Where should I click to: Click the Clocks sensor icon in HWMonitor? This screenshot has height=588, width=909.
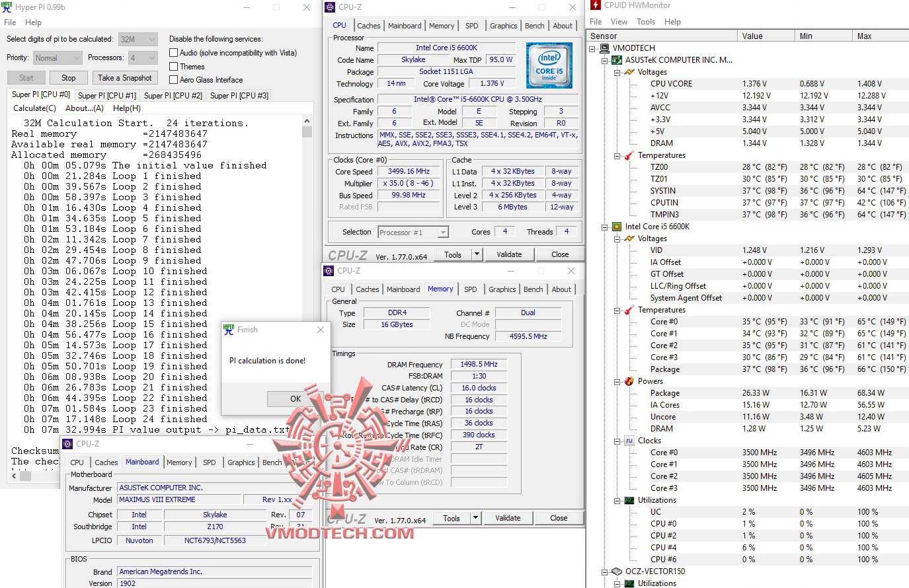(628, 441)
